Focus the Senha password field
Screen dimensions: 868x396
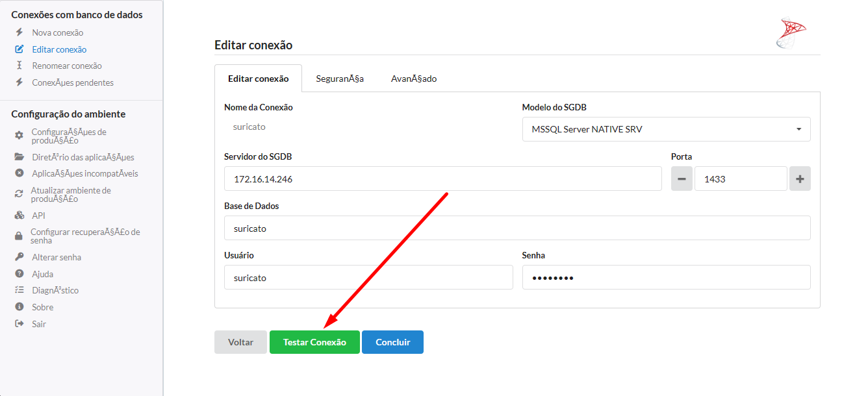[666, 277]
